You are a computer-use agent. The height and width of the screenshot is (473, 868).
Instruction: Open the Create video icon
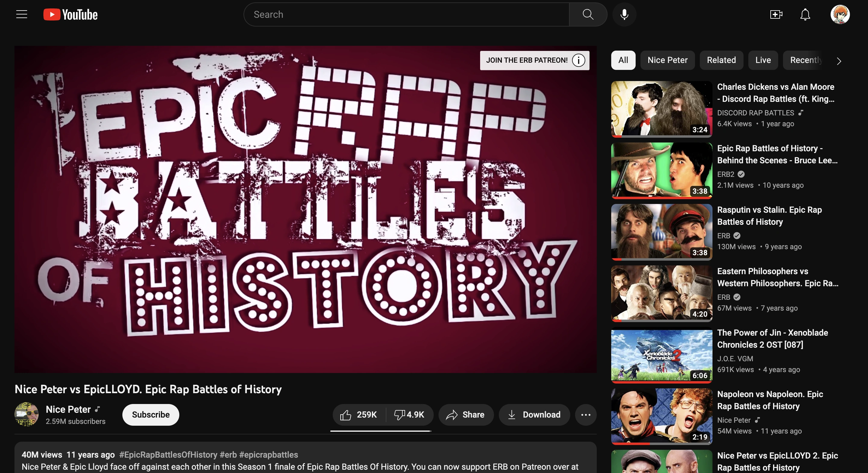tap(776, 14)
